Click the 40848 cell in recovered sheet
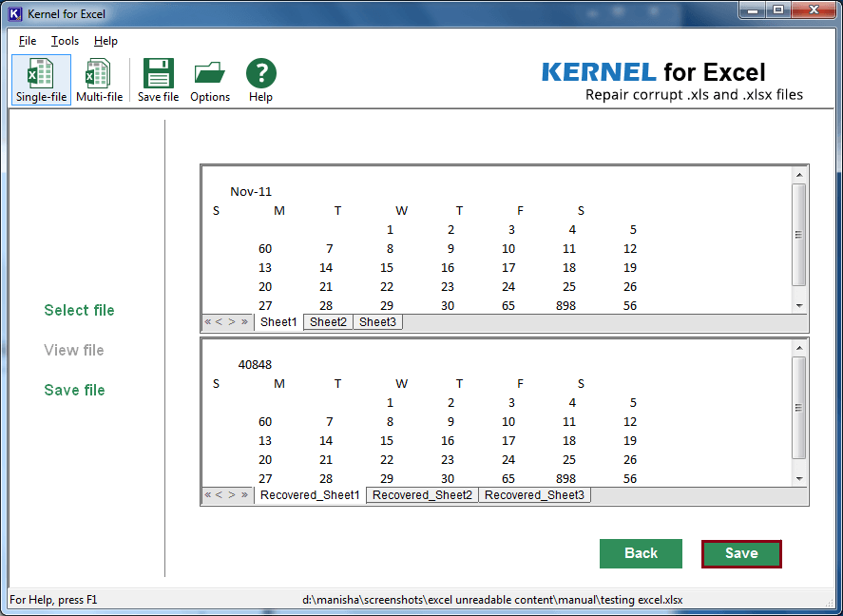This screenshot has width=843, height=616. click(255, 364)
